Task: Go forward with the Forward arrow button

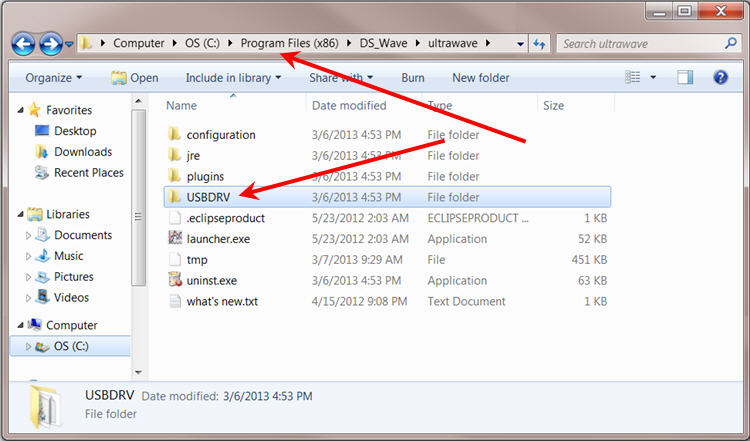Action: coord(50,44)
